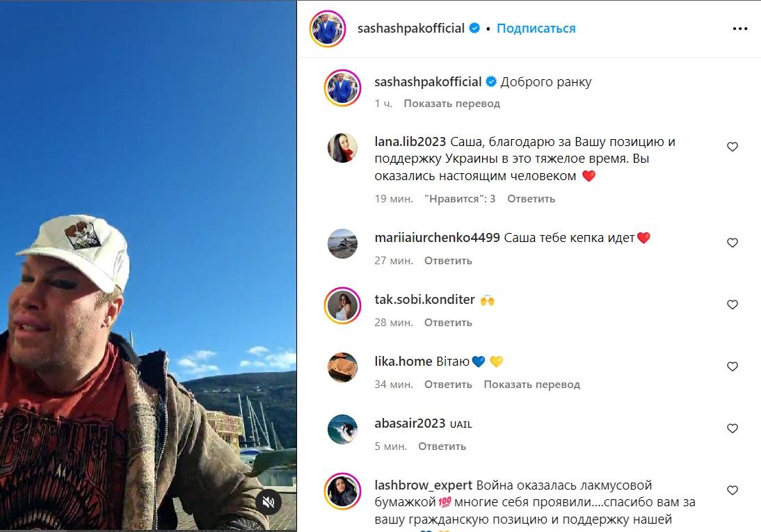
Task: Click the abasair2023 username
Action: click(x=410, y=424)
